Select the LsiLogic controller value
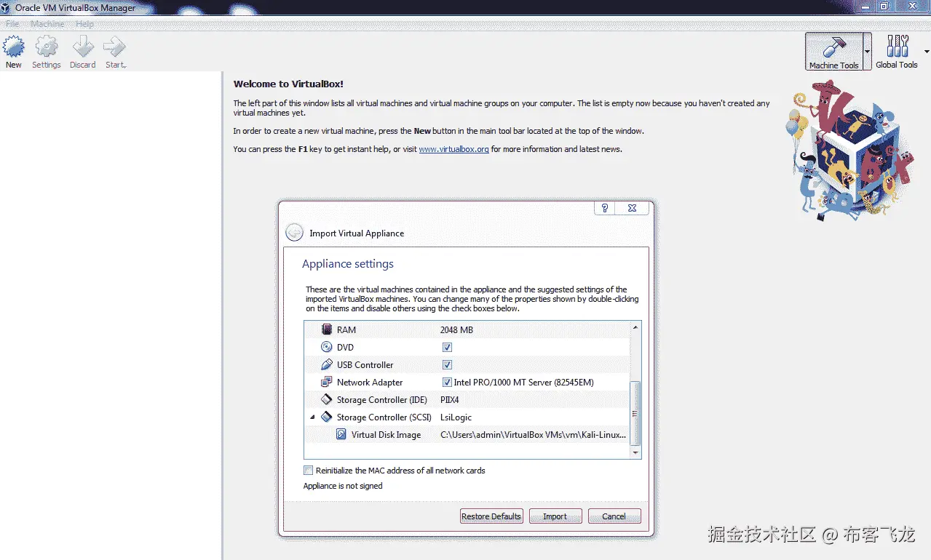This screenshot has width=931, height=560. [456, 417]
